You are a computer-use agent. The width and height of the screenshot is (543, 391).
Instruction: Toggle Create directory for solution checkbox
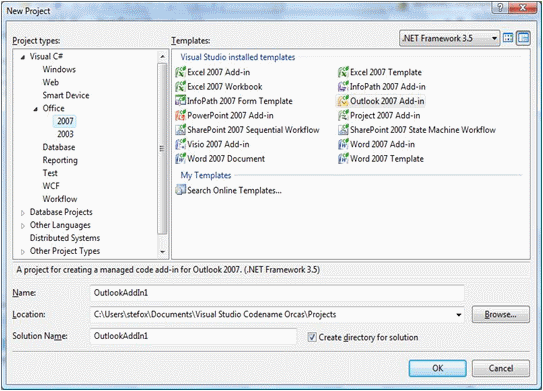[312, 337]
